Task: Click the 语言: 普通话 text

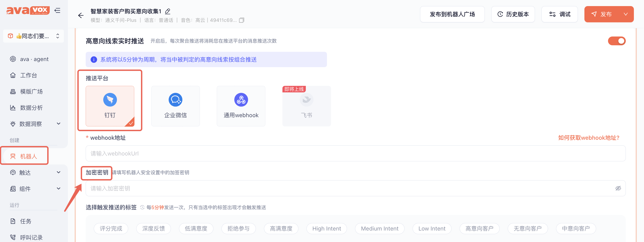Action: 159,20
